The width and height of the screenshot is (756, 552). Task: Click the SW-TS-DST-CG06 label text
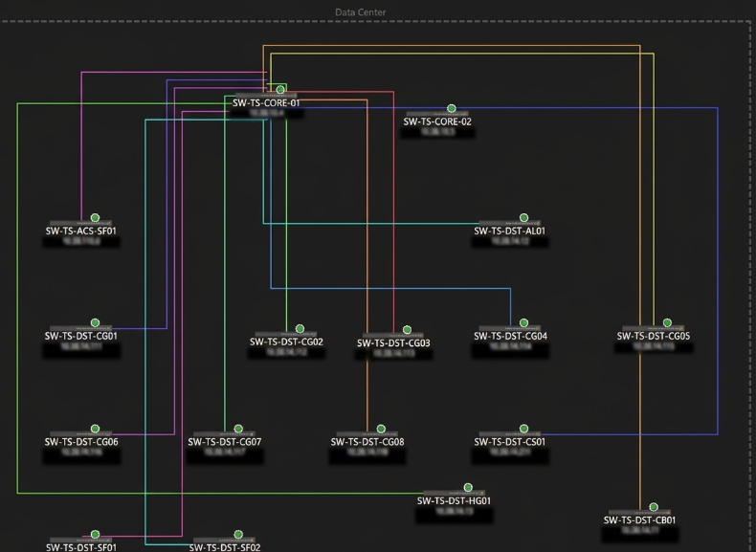tap(81, 442)
